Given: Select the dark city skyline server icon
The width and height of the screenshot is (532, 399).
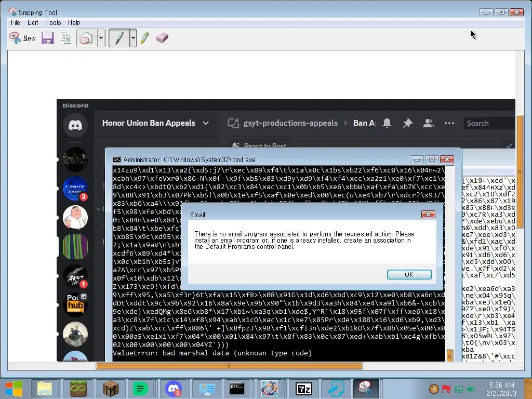Looking at the screenshot, I should [x=75, y=159].
